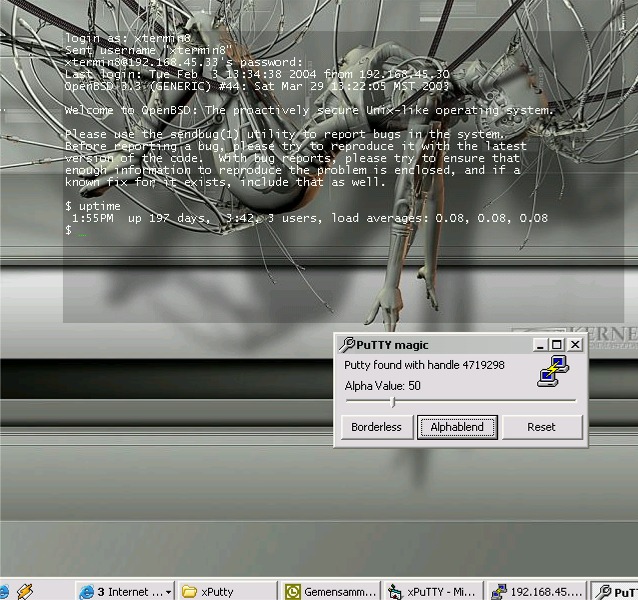Viewport: 638px width, 600px height.
Task: Switch to the xPutty folder taskbar item
Action: point(227,591)
